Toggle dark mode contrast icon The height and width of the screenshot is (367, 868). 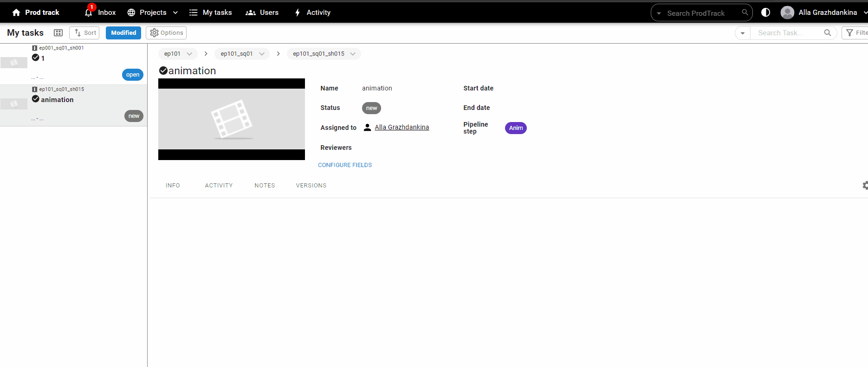click(x=765, y=13)
